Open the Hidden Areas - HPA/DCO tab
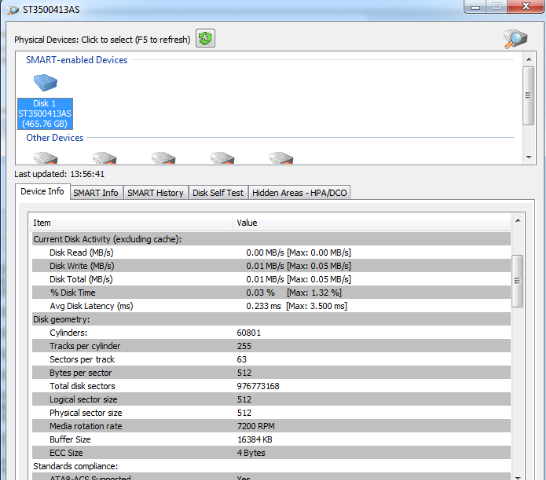546x480 pixels. pyautogui.click(x=299, y=193)
